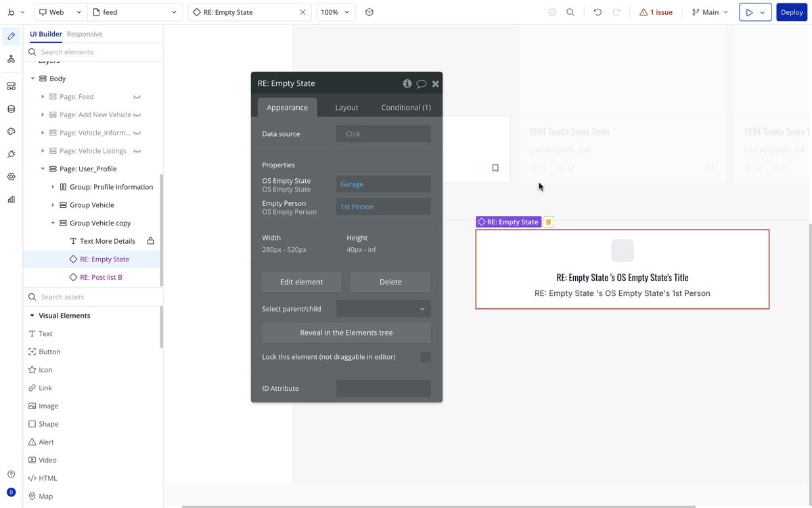Click Reveal in the Elements tree
This screenshot has height=508, width=812.
(x=346, y=333)
